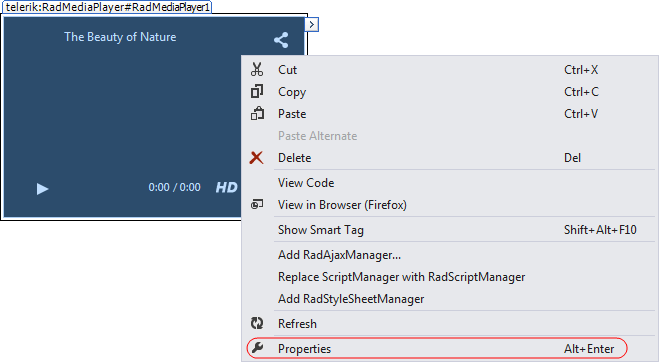Click the Refresh arrows icon
The height and width of the screenshot is (362, 659).
click(x=257, y=323)
